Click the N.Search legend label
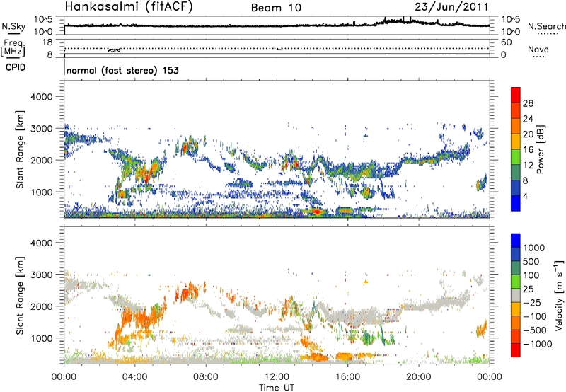 [x=546, y=26]
